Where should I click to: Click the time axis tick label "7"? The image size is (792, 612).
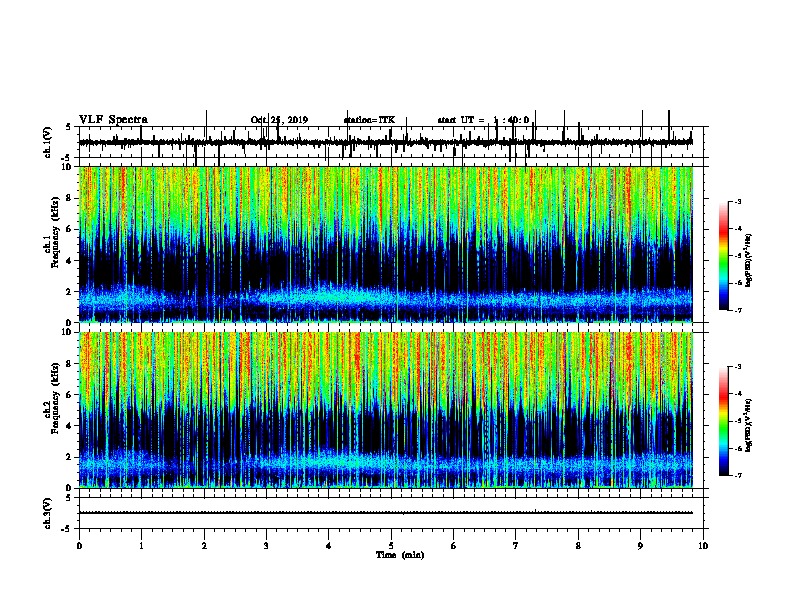click(516, 546)
